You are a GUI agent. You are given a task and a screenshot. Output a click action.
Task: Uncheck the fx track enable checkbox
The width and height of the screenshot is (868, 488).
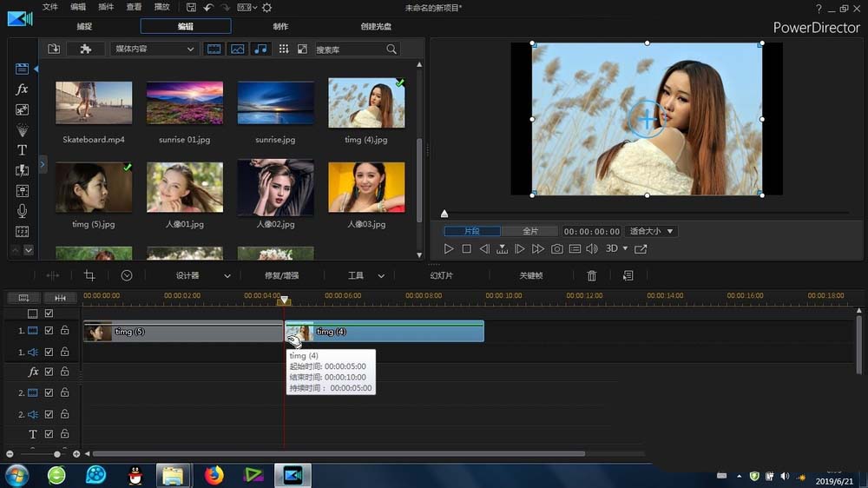(x=49, y=372)
